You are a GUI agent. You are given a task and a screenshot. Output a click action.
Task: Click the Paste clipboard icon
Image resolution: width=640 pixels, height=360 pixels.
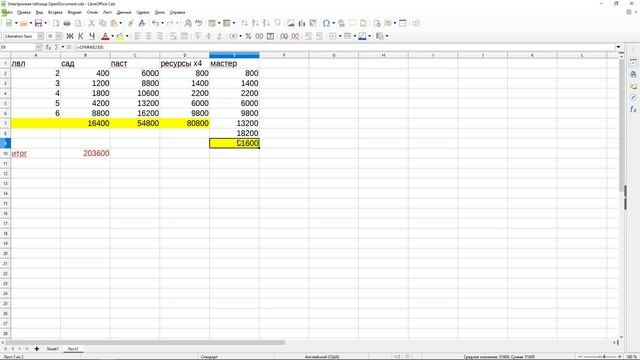[114, 23]
